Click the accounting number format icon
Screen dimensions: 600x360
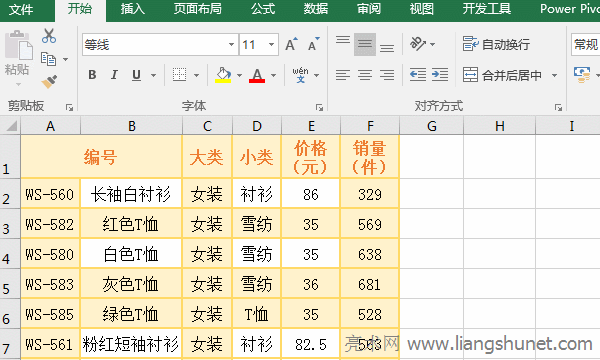click(x=582, y=75)
